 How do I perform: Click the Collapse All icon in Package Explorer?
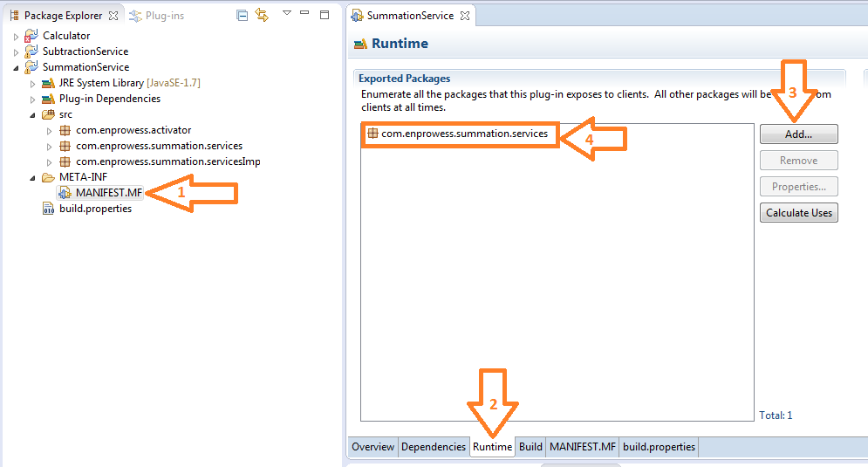pos(243,16)
